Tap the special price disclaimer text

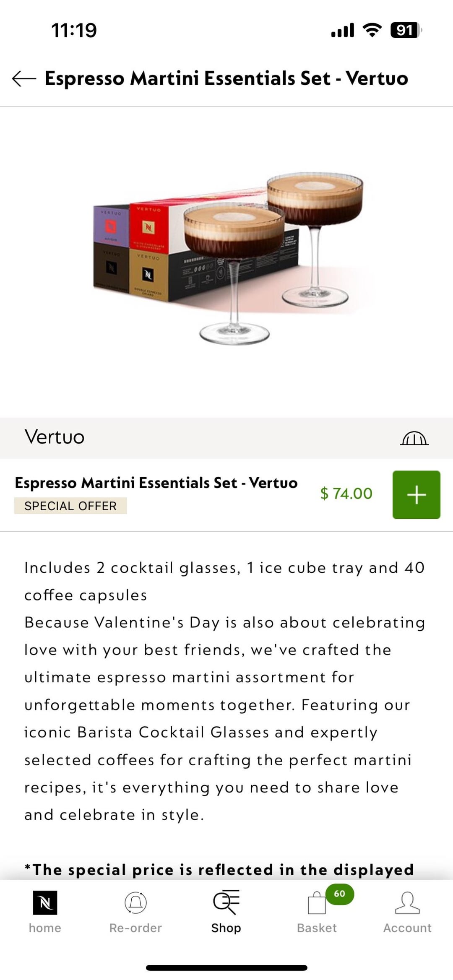click(x=219, y=869)
